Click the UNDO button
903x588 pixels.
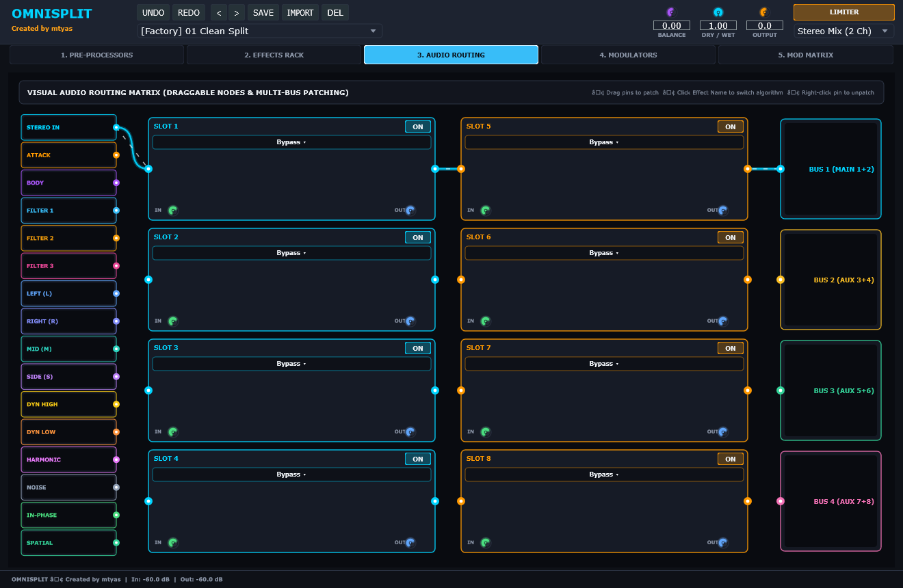click(x=153, y=12)
